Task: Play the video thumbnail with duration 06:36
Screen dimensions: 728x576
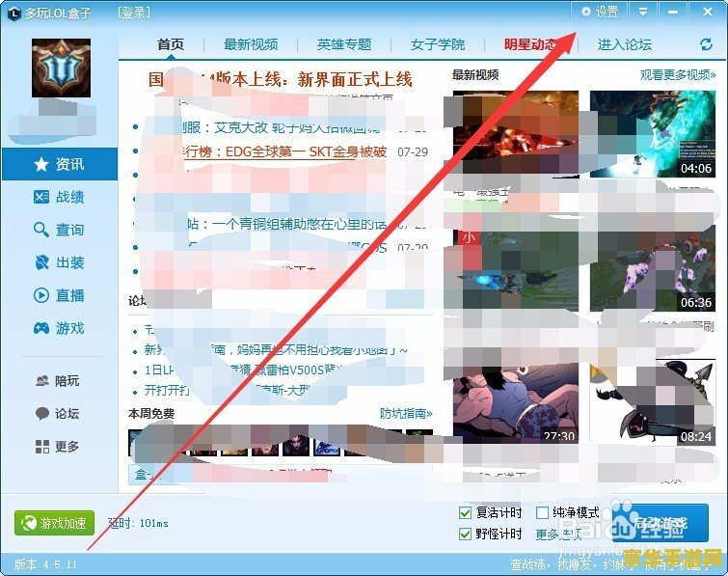Action: [x=653, y=268]
